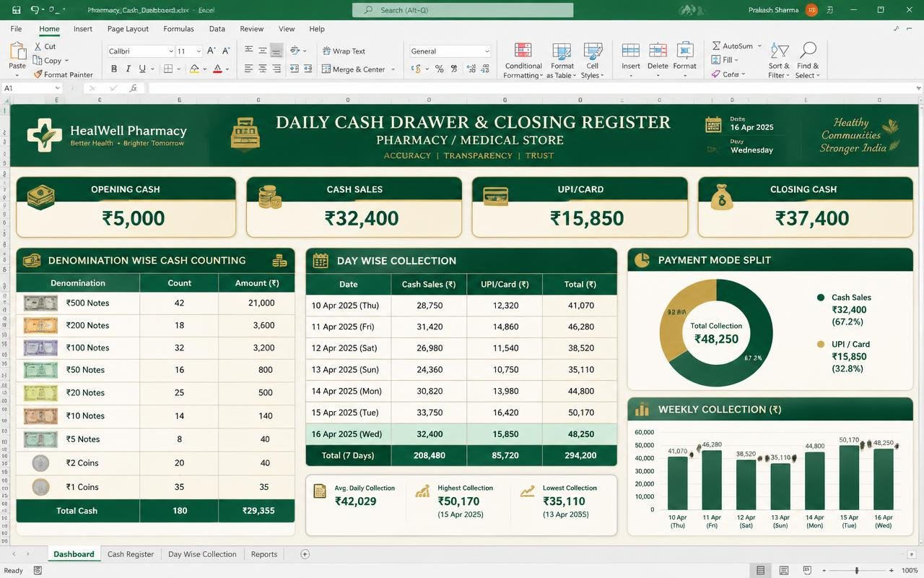Open the Fill dropdown

(724, 60)
